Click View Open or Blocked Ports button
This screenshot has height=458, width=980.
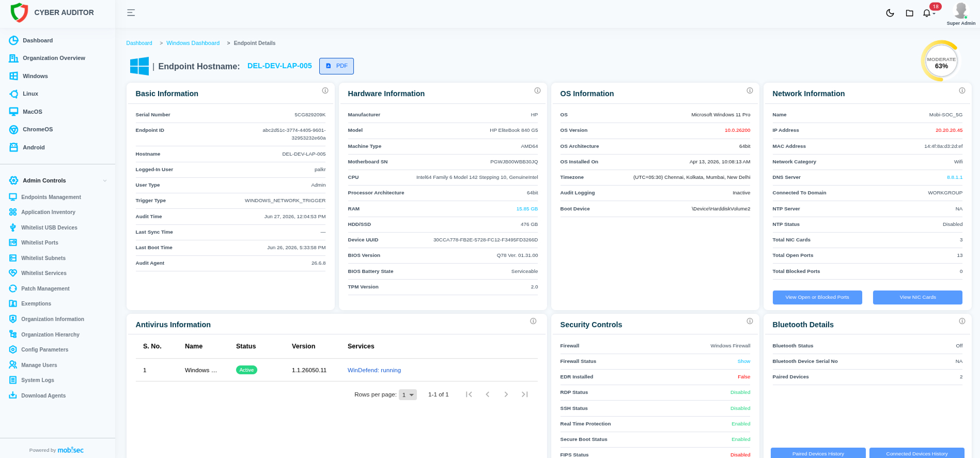(817, 297)
